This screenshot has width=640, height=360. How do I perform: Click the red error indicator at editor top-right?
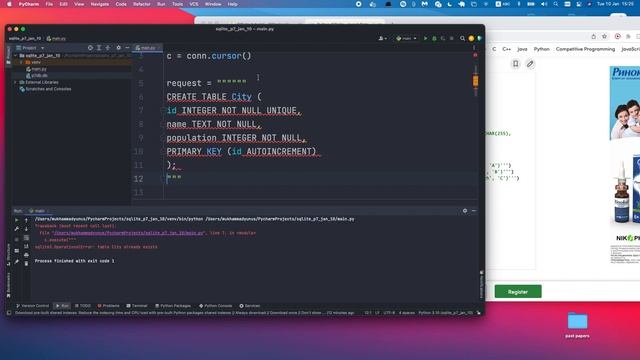(x=475, y=55)
